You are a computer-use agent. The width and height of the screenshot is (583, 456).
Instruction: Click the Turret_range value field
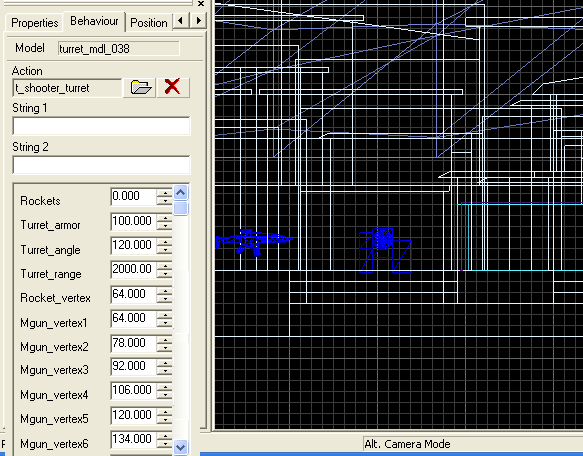(x=133, y=269)
